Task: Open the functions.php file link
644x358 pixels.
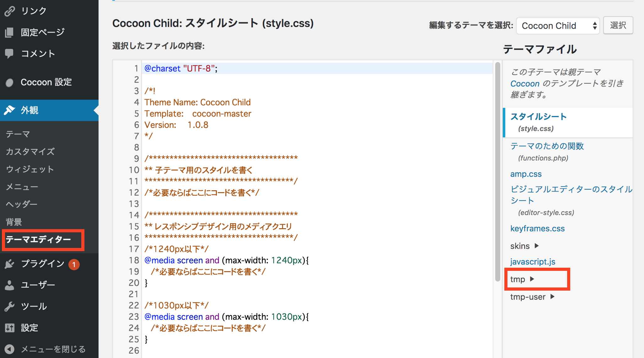Action: [x=547, y=146]
